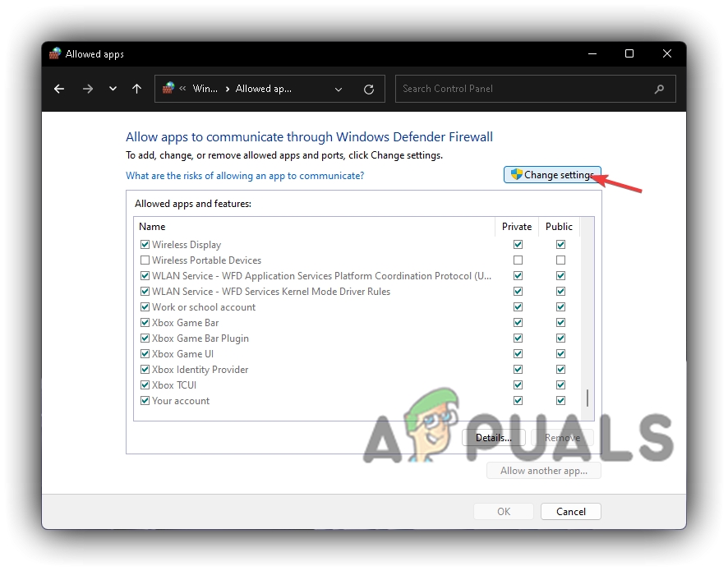Enable the Wireless Portable Devices name checkbox
This screenshot has height=571, width=728.
tap(145, 260)
